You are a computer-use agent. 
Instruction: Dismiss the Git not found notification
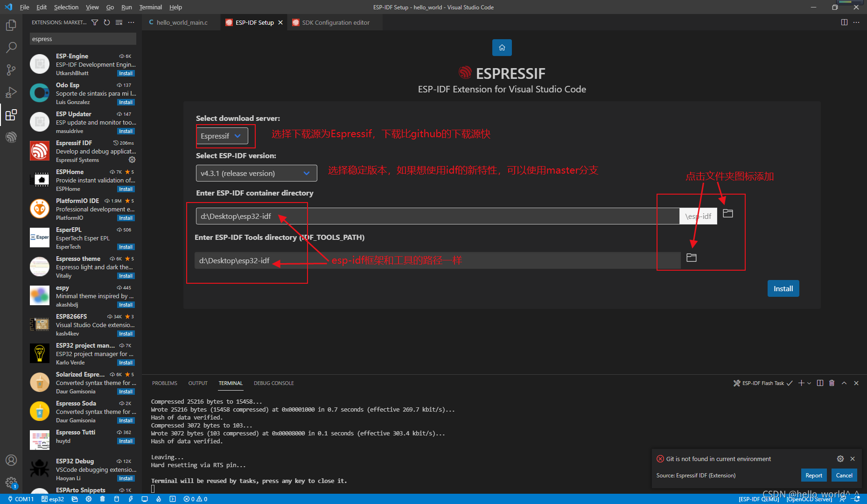(x=853, y=459)
